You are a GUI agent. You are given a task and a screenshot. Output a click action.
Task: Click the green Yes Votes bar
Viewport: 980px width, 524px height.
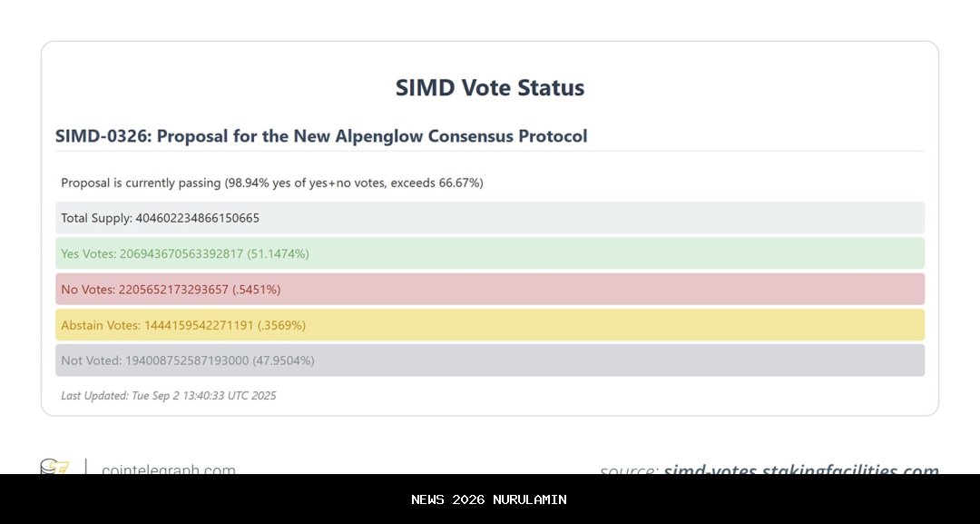[490, 253]
